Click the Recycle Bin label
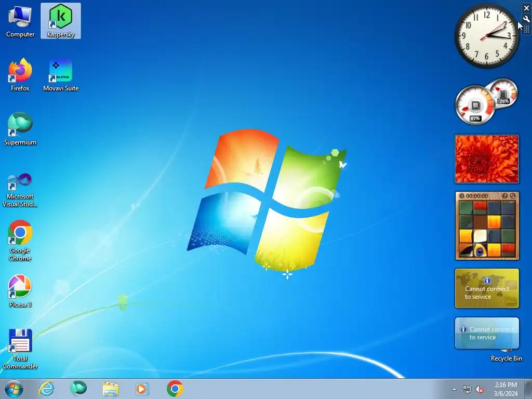This screenshot has width=532, height=399. pos(506,358)
